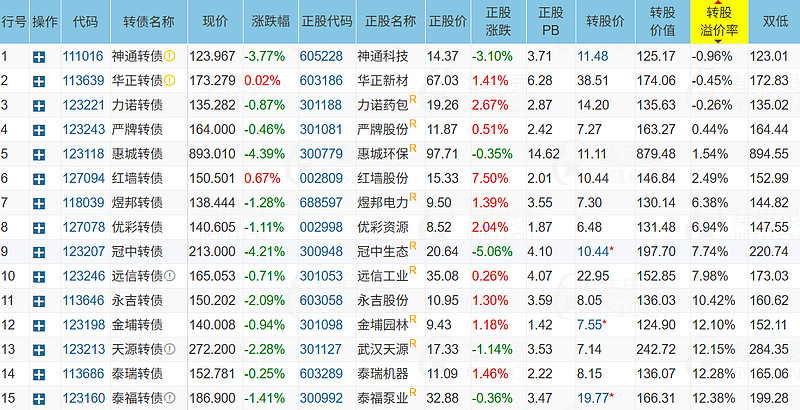Click the plus icon for 冠中转债 row

39,252
